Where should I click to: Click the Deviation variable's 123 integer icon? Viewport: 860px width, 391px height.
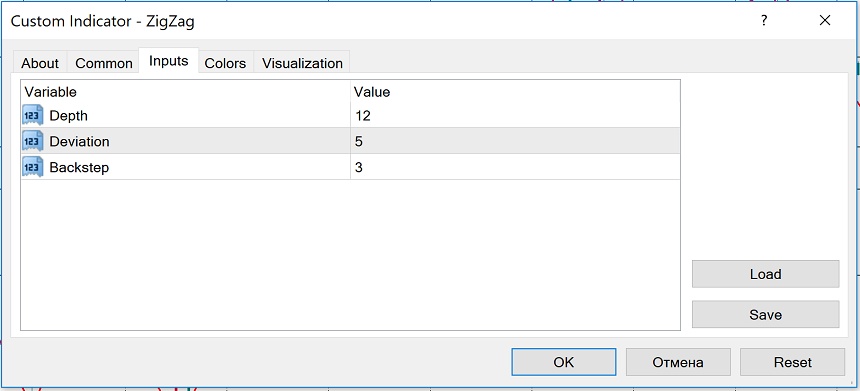click(x=32, y=141)
